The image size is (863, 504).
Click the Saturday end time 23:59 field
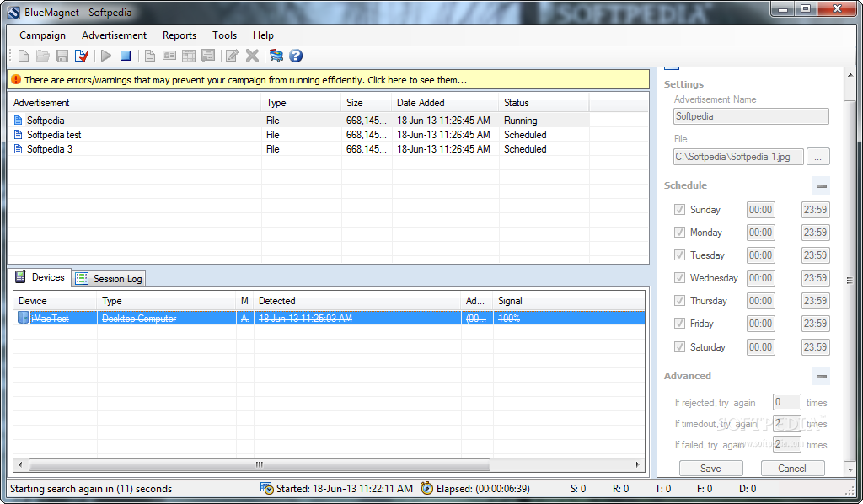815,347
